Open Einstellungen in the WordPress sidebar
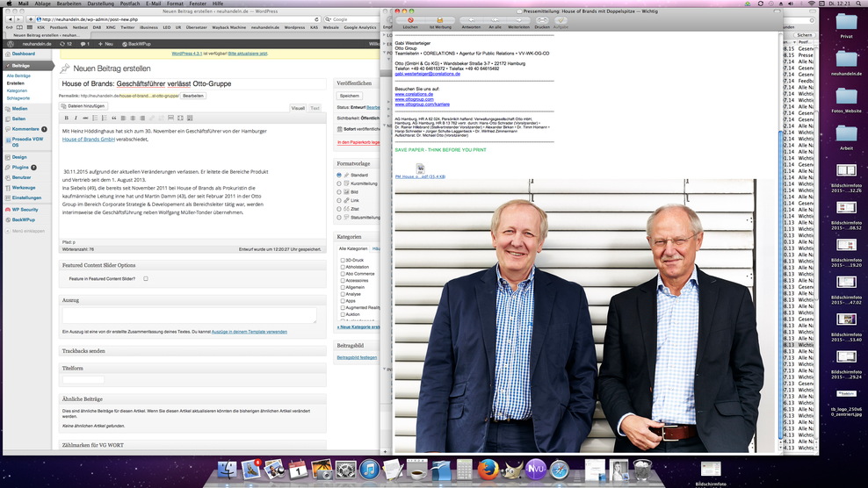This screenshot has width=868, height=488. 26,197
